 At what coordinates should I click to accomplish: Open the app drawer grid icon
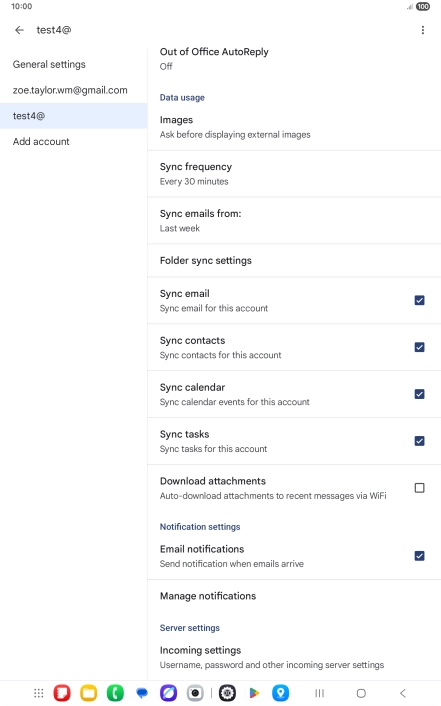coord(39,693)
